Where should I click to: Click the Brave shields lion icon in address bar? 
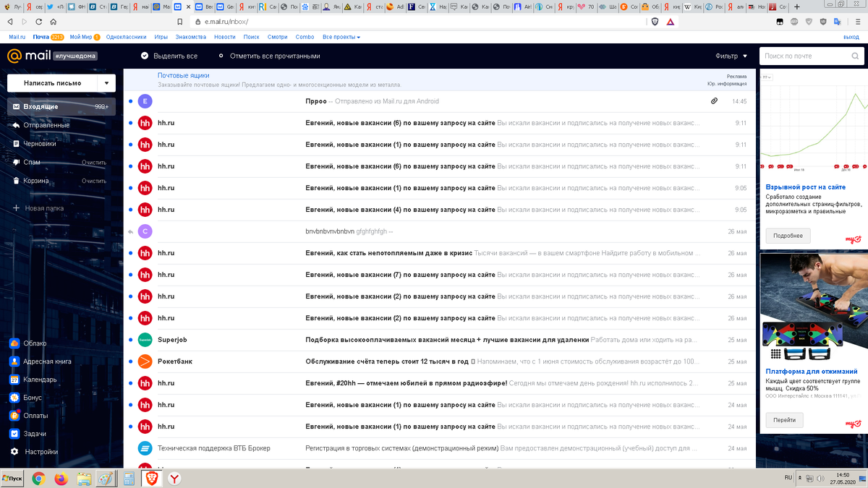[x=655, y=22]
